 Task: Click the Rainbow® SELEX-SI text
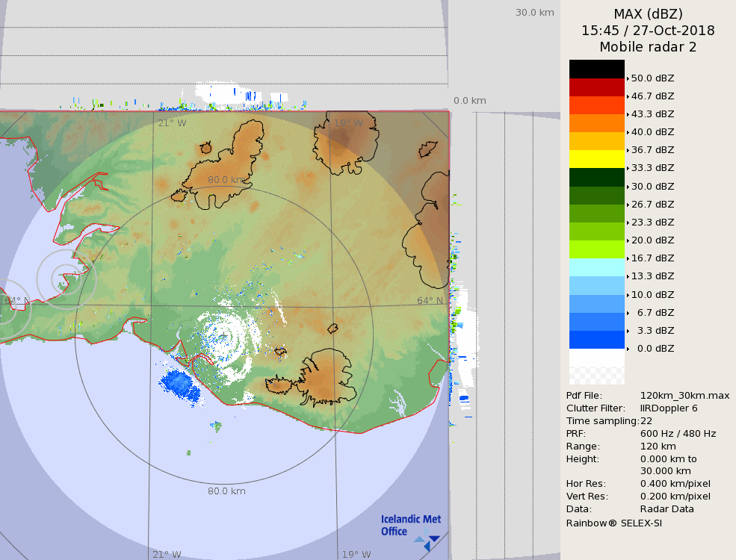tap(613, 523)
